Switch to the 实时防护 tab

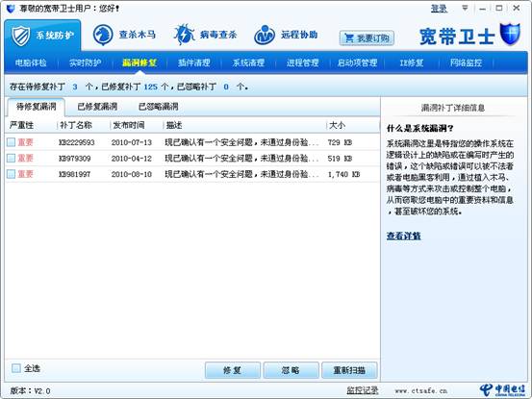tap(86, 62)
